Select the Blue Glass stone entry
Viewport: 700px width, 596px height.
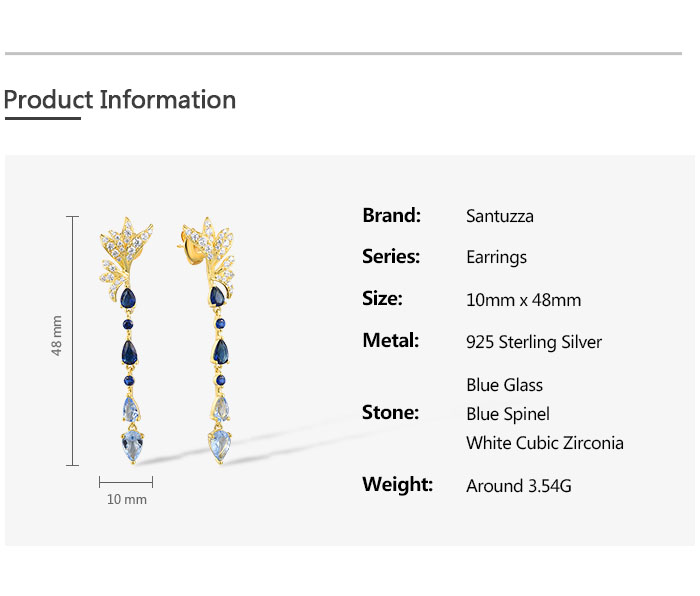[504, 385]
